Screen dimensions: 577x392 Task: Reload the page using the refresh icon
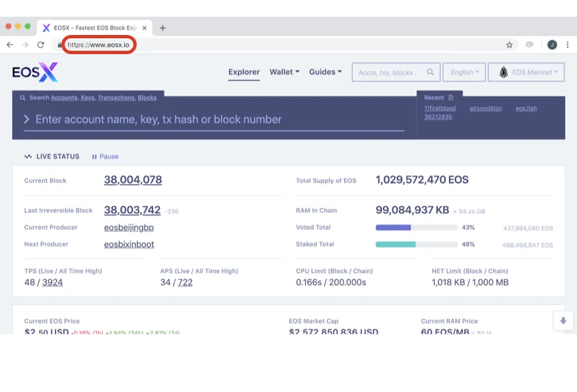point(41,45)
